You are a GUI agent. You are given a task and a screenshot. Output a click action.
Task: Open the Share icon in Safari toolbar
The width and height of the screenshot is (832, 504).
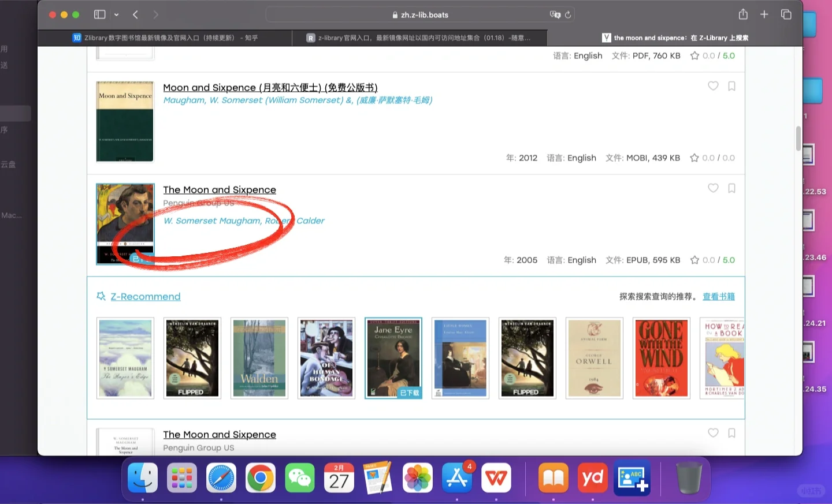pos(743,14)
